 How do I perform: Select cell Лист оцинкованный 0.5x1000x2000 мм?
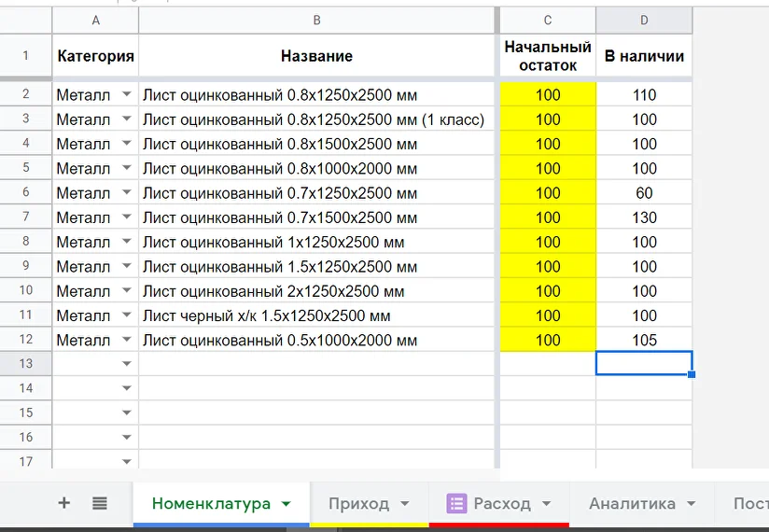(x=316, y=340)
